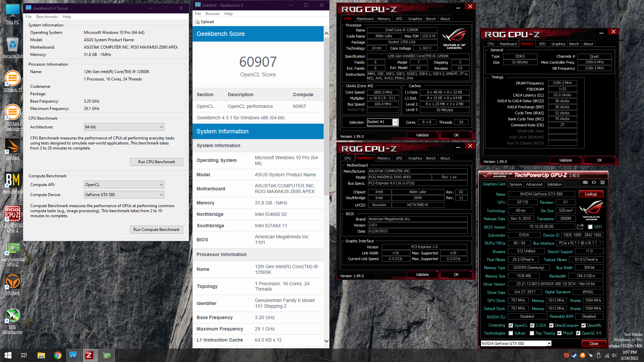This screenshot has height=362, width=644.
Task: Toggle the Vulkan checkbox
Action: 511,333
